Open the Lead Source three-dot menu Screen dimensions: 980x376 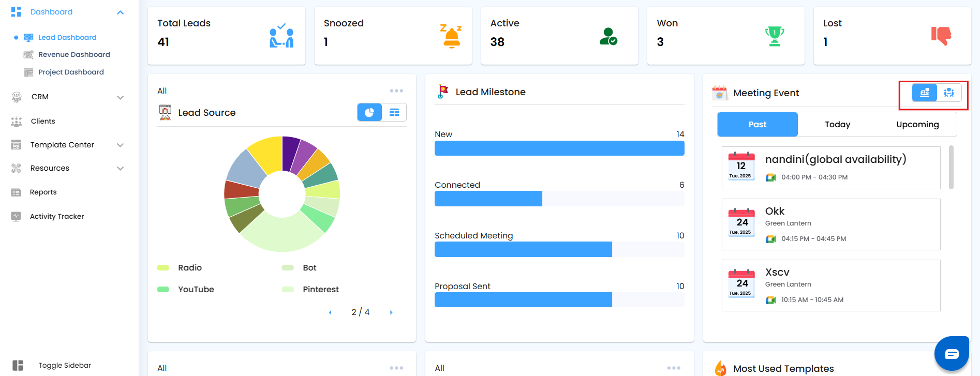(396, 91)
